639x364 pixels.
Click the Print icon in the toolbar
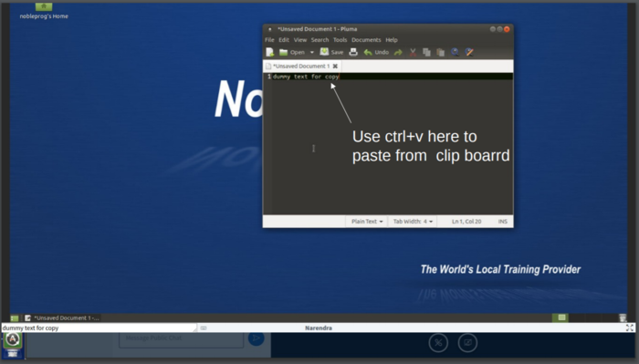[x=353, y=52]
